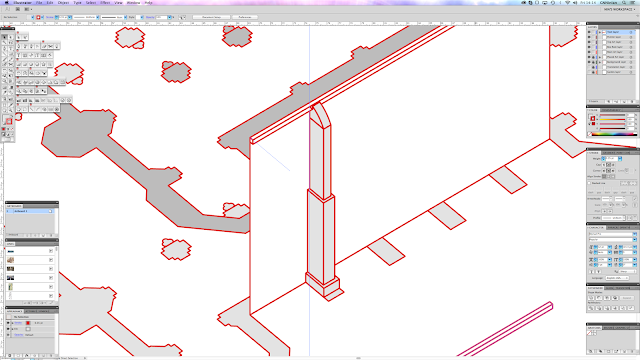Select the Magic Wand tool
The height and width of the screenshot is (360, 640).
4,42
